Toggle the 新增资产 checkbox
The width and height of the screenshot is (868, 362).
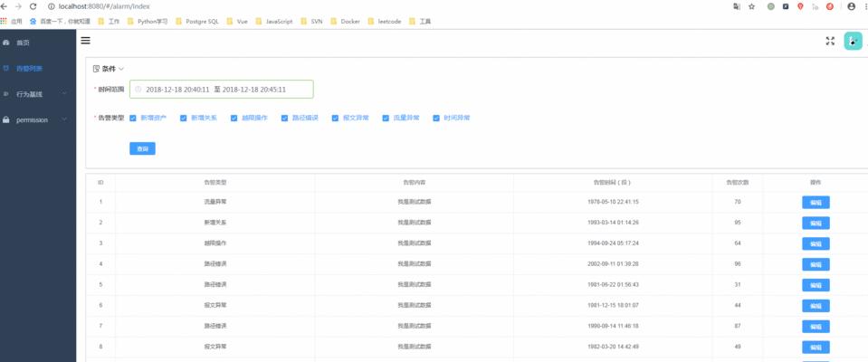[133, 118]
